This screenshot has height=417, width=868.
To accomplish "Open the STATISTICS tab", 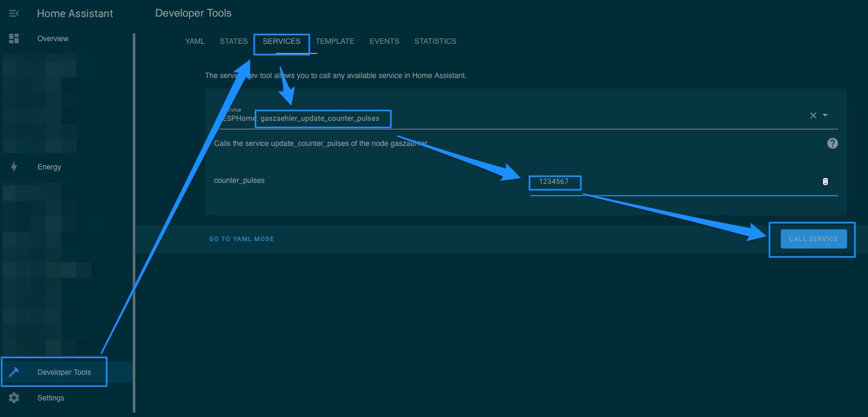I will tap(435, 41).
